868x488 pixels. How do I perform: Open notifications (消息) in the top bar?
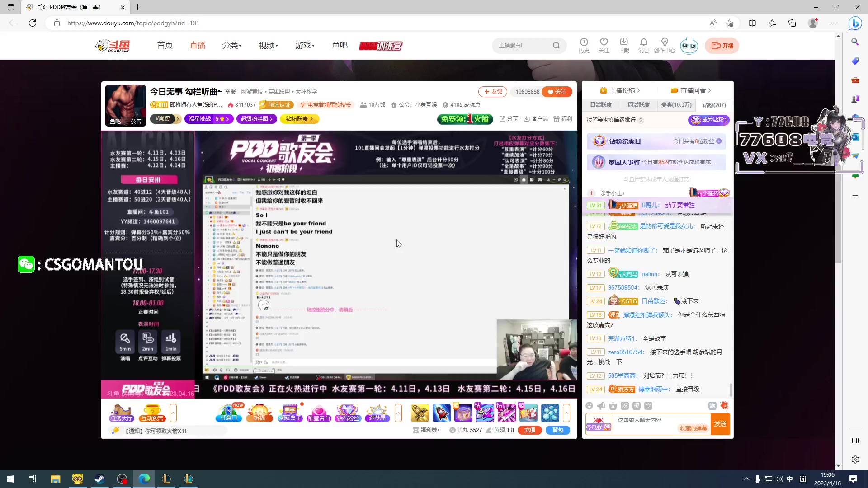644,45
